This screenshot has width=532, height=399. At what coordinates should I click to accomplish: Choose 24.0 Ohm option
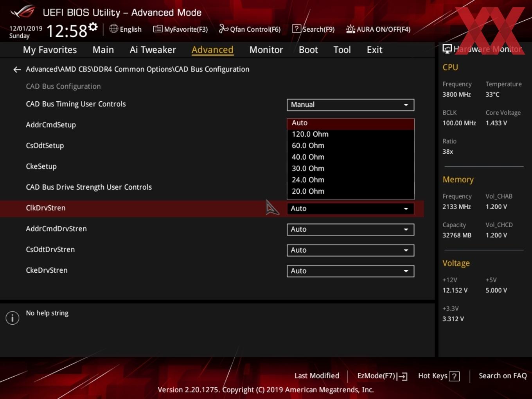pos(350,180)
